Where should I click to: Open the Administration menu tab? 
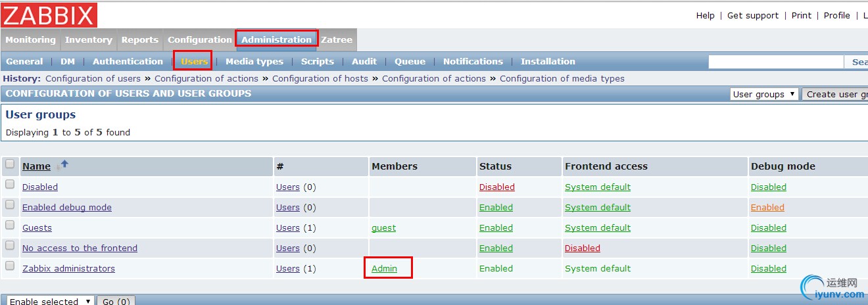click(276, 39)
